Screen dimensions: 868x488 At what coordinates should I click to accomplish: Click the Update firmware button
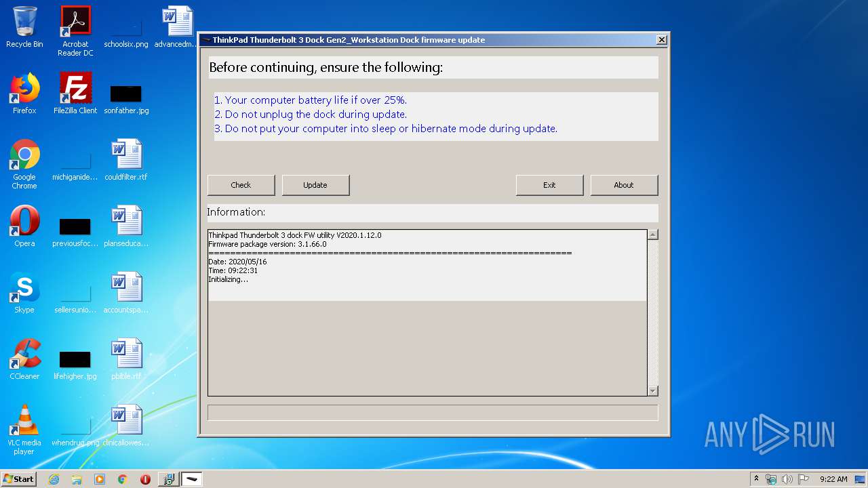[315, 185]
